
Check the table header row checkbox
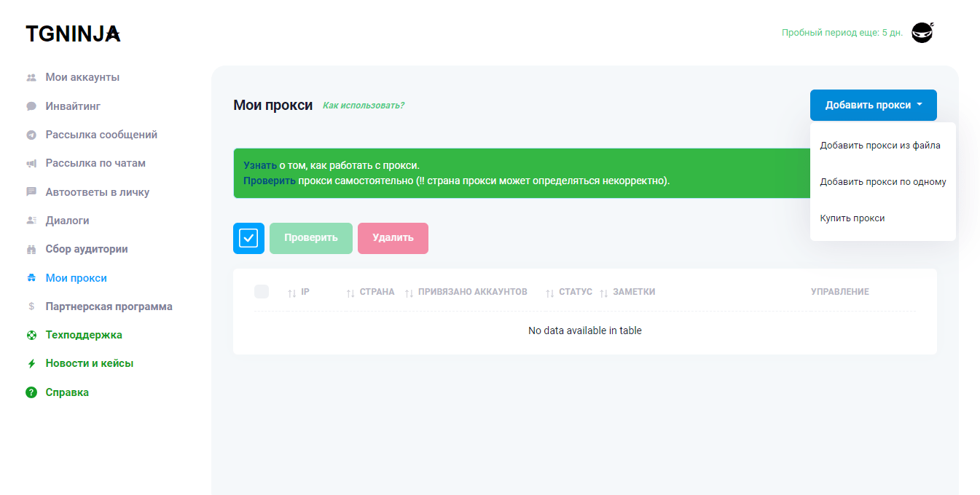click(262, 292)
